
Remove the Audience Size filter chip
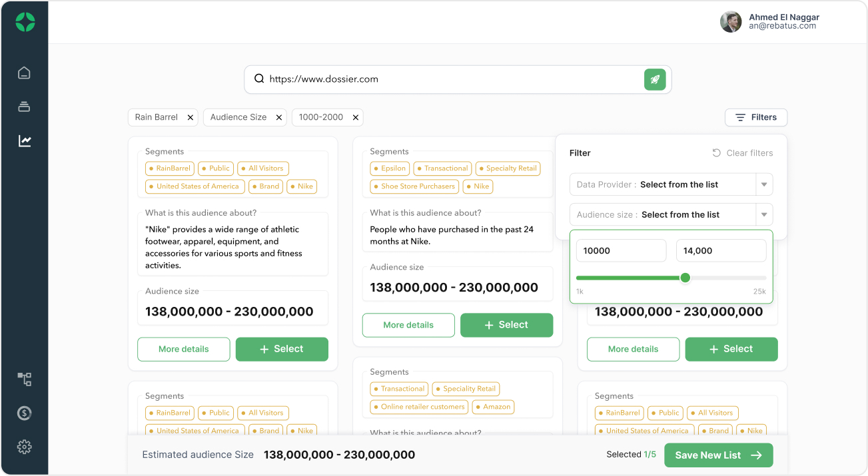[x=279, y=117]
